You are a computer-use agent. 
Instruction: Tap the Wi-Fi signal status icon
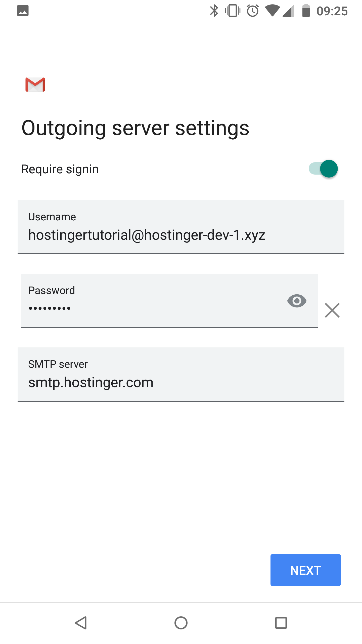point(272,11)
